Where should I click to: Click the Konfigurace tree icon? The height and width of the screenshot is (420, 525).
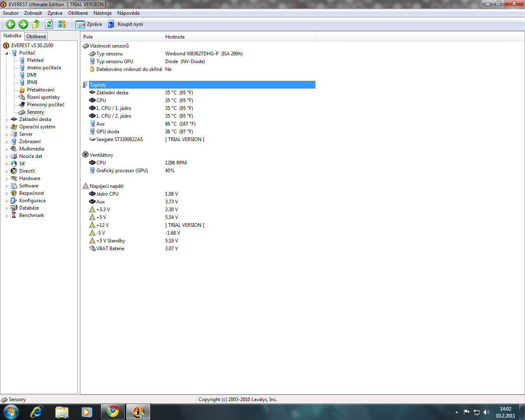coord(14,201)
